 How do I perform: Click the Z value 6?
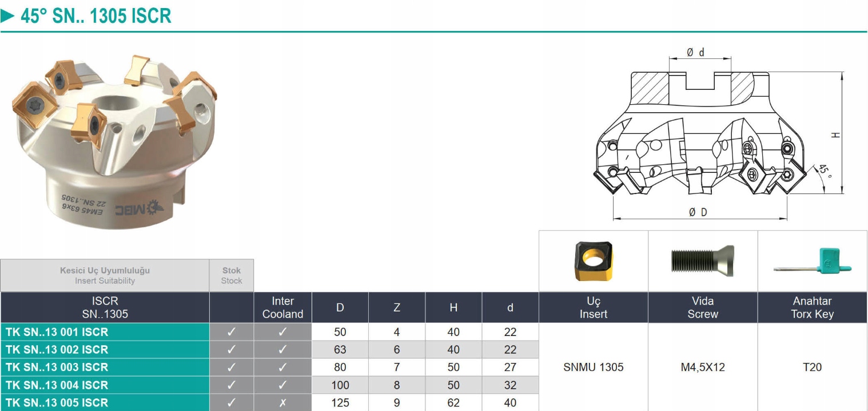(397, 350)
